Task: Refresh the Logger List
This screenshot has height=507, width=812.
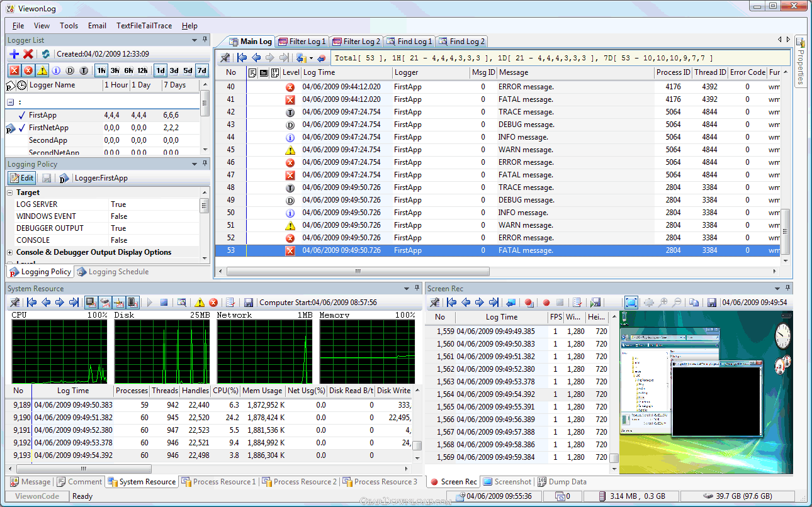Action: click(x=45, y=54)
